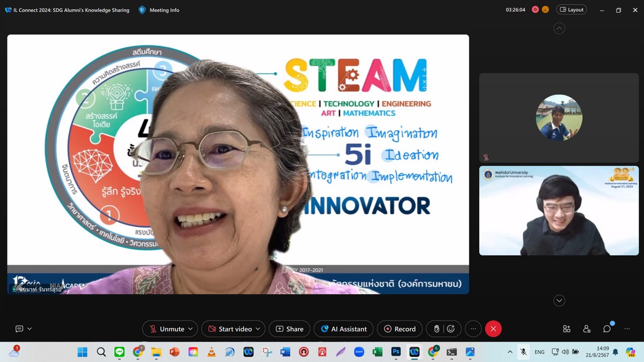Open the participants panel

click(x=587, y=329)
